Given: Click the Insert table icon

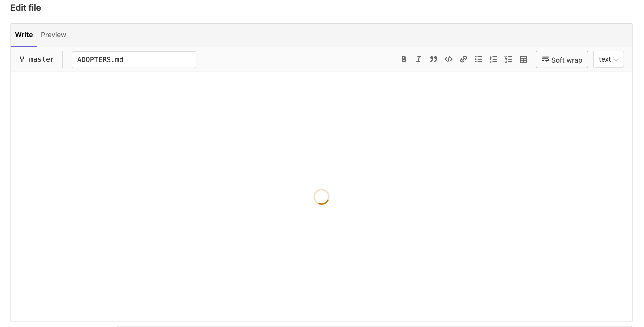Looking at the screenshot, I should pyautogui.click(x=523, y=59).
